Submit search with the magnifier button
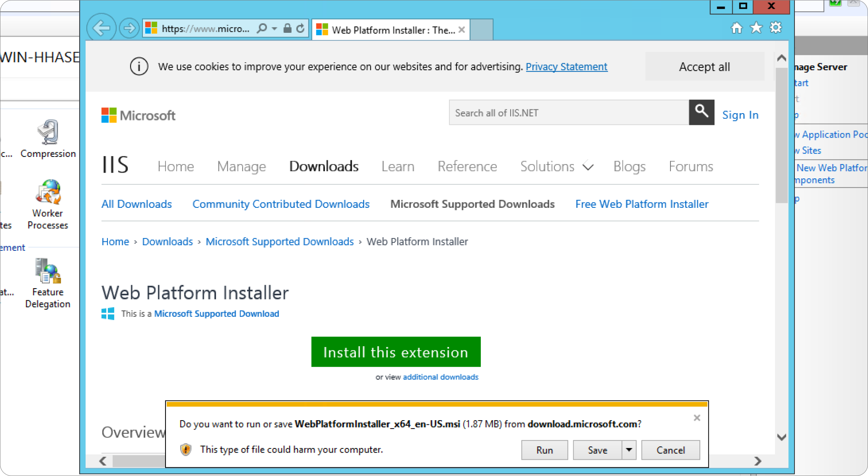Image resolution: width=868 pixels, height=476 pixels. (x=701, y=112)
